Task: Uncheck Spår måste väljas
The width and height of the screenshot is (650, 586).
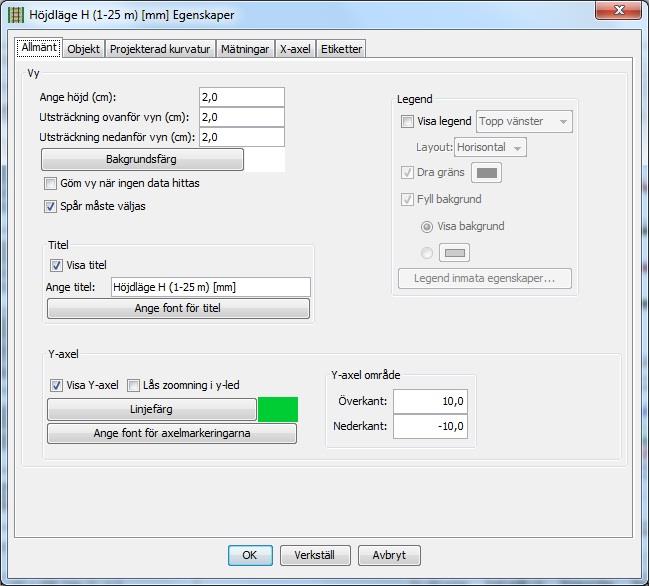Action: [x=50, y=206]
